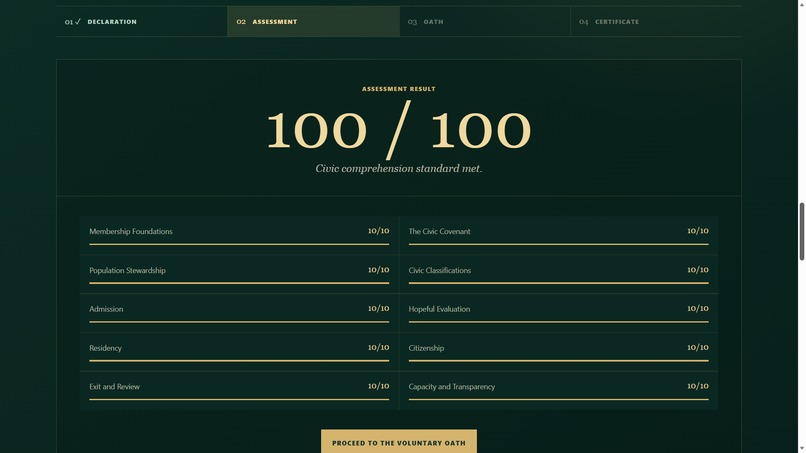Select the Civic Classifications label
Viewport: 806px width, 453px height.
pyautogui.click(x=439, y=270)
